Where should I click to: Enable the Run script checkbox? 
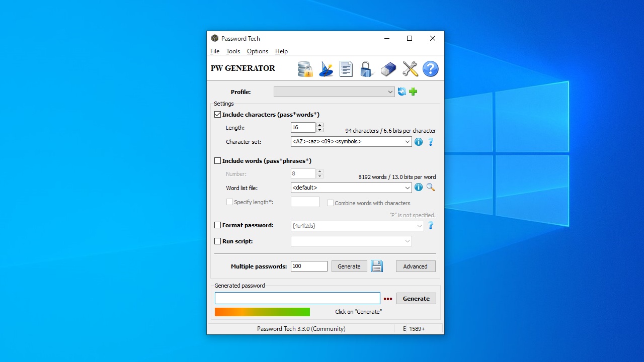pos(218,241)
